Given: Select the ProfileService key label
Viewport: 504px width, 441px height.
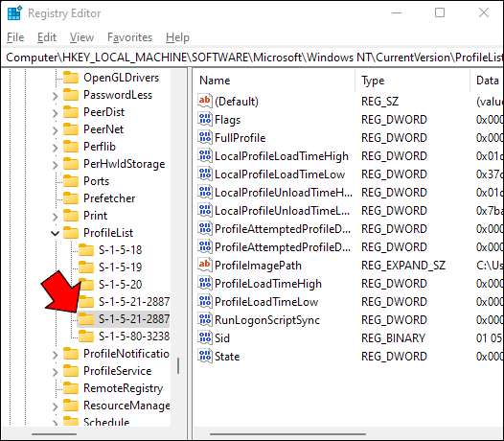Looking at the screenshot, I should click(117, 371).
